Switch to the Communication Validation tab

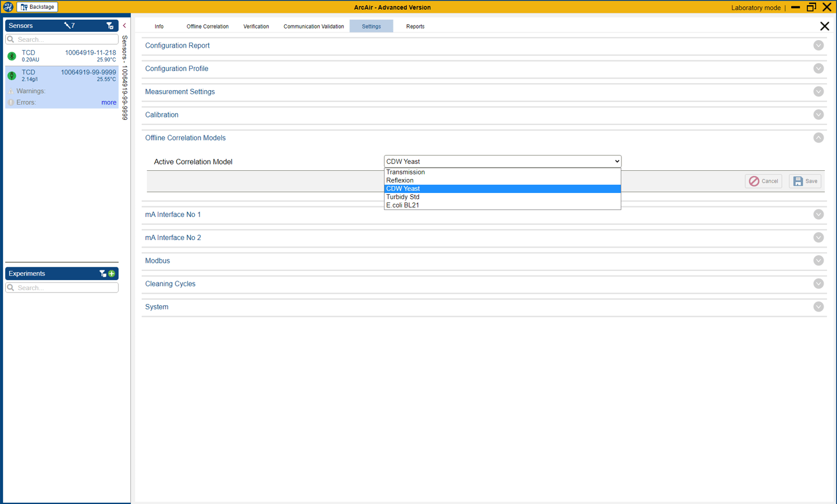click(x=313, y=26)
